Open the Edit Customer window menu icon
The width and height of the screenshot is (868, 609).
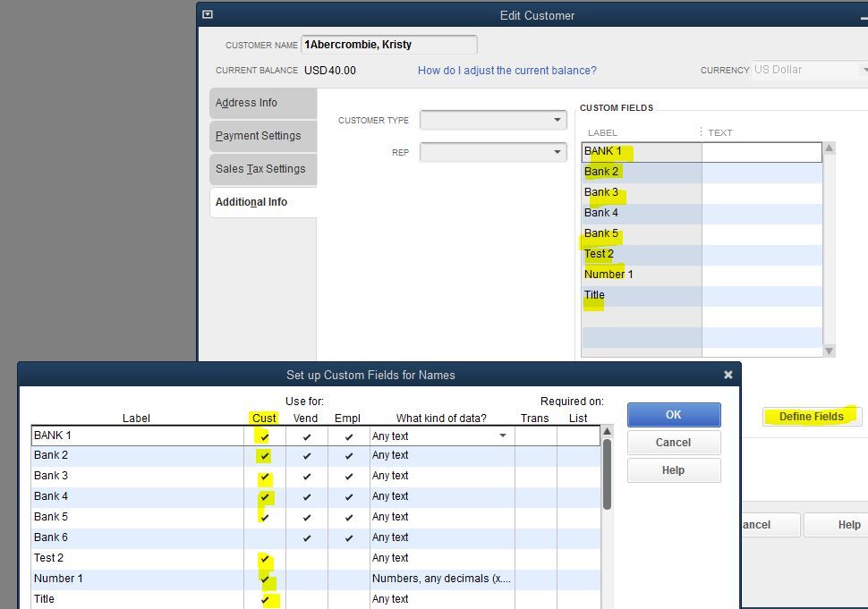[208, 14]
